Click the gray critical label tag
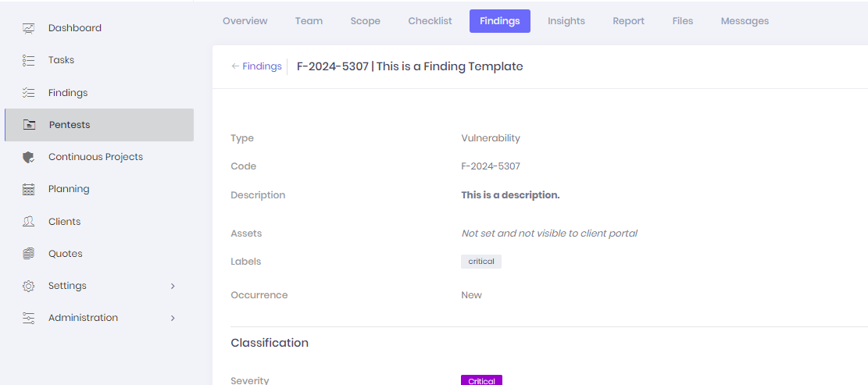Image resolution: width=868 pixels, height=385 pixels. coord(481,262)
